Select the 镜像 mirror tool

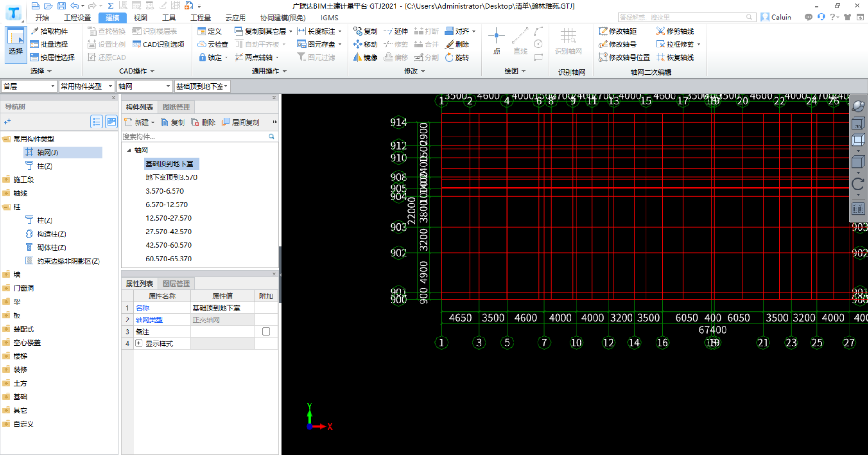(365, 57)
